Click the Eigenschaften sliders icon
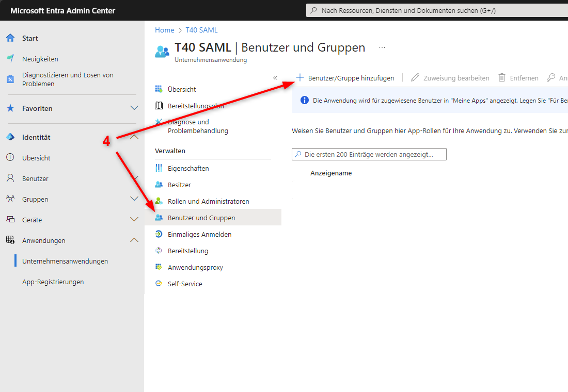This screenshot has height=392, width=568. pos(159,168)
